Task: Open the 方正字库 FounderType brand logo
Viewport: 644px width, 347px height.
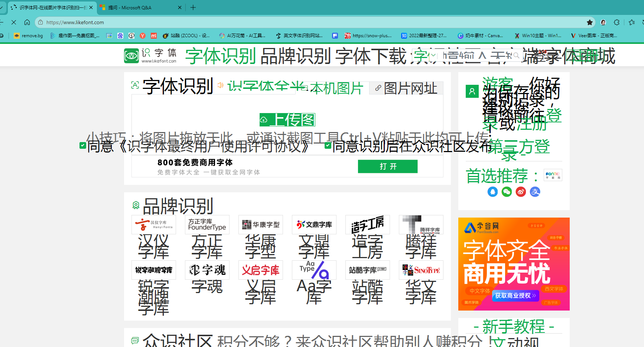Action: coord(207,225)
